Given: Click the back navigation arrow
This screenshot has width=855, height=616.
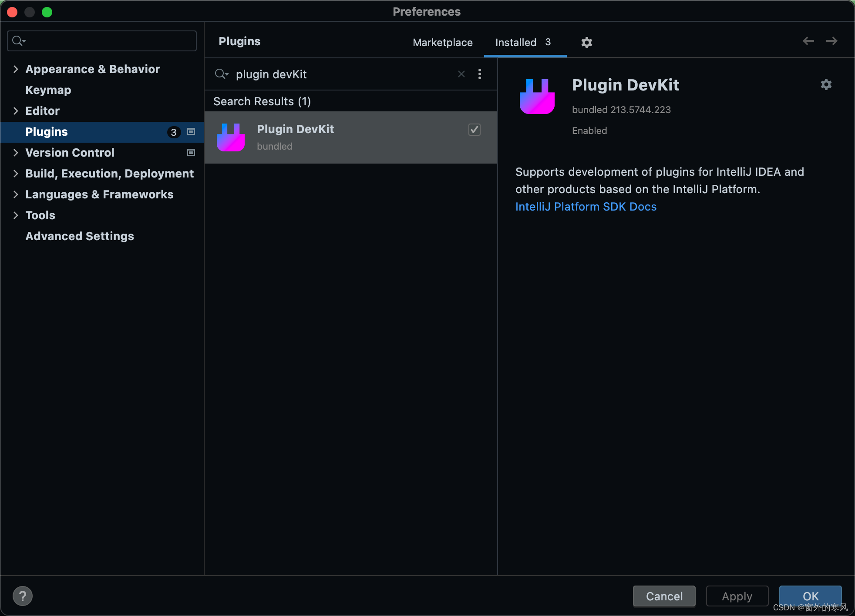Looking at the screenshot, I should tap(808, 41).
